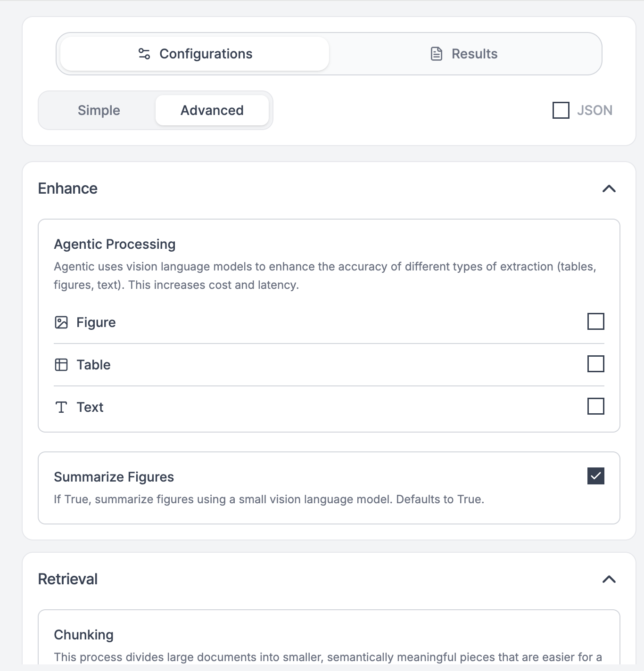Image resolution: width=644 pixels, height=671 pixels.
Task: Enable the JSON checkbox
Action: 561,110
